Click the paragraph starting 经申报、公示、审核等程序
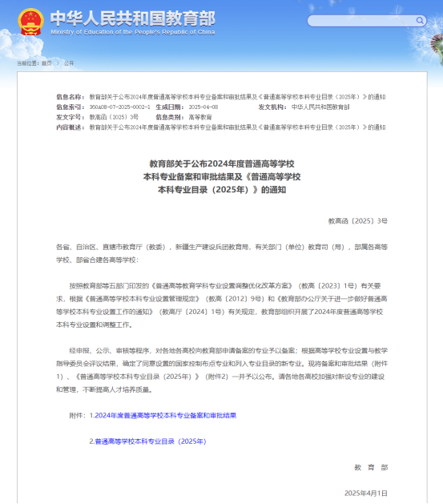Viewport: 443px width, 504px height. (x=222, y=370)
